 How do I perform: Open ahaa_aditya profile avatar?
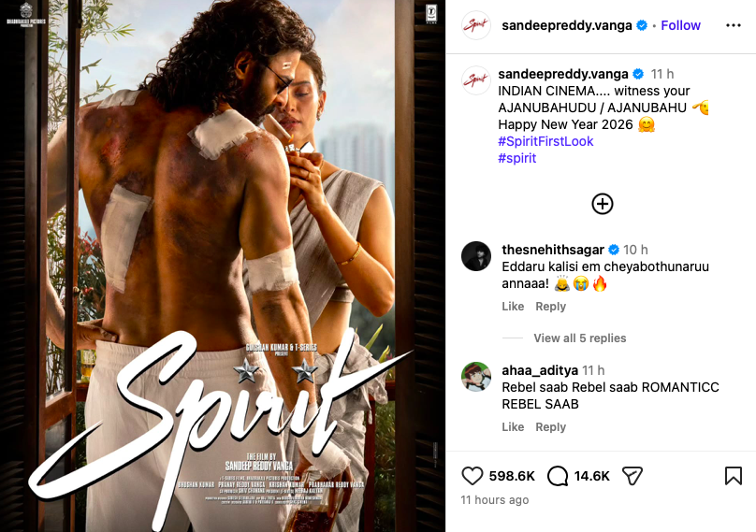tap(476, 377)
